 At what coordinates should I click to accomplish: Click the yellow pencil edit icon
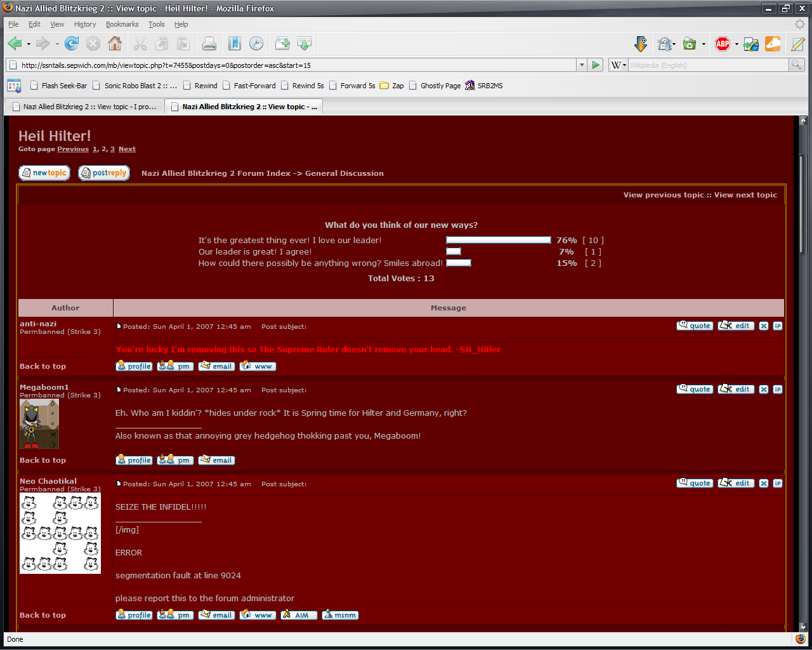[x=797, y=44]
